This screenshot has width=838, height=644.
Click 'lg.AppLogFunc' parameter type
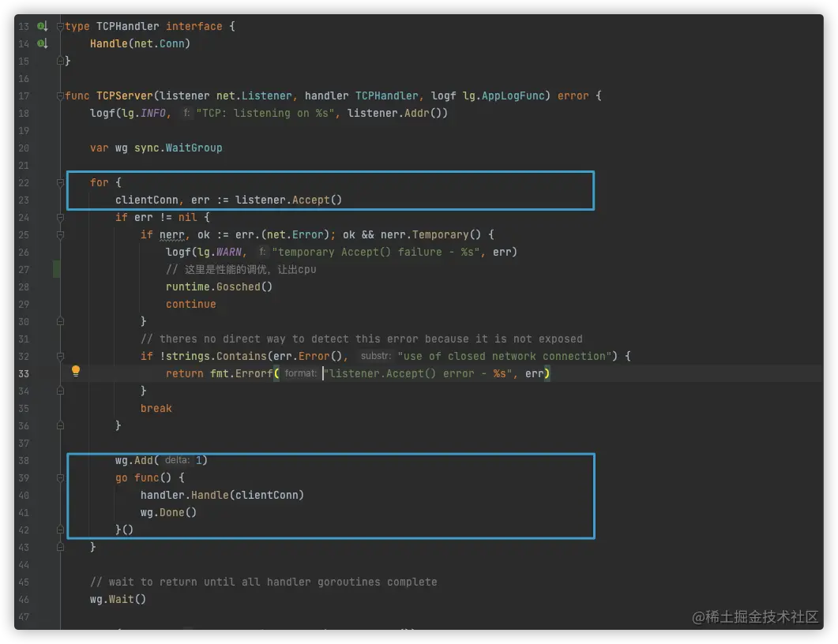click(503, 96)
